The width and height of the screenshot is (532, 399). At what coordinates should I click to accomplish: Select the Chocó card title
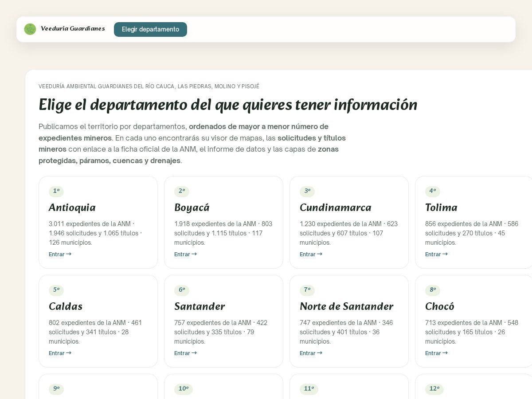click(440, 306)
